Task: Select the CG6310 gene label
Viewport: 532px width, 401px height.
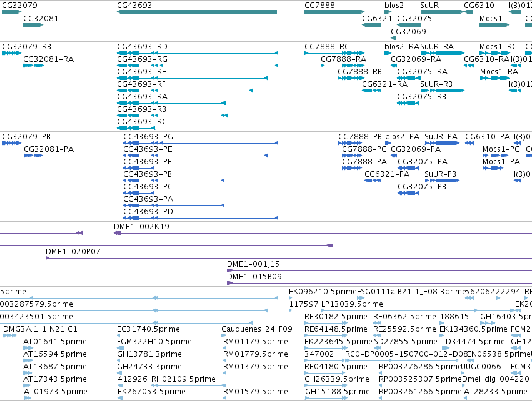Action: [x=479, y=6]
